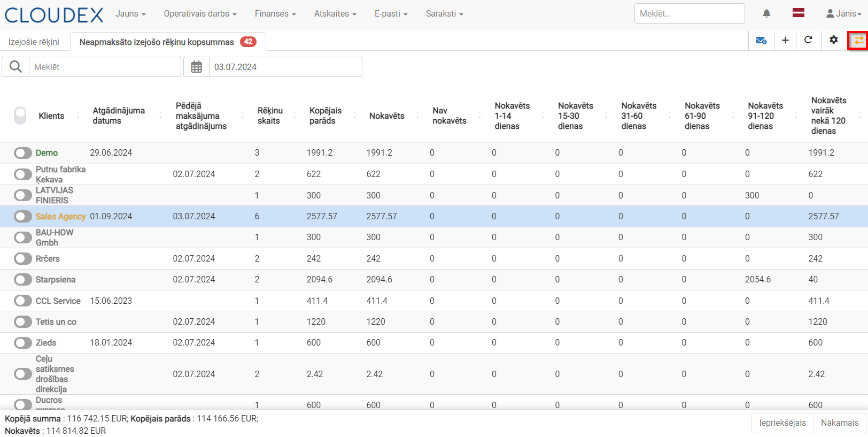Viewport: 868px width, 437px height.
Task: Sort by Nav nokavēts column
Action: [449, 116]
